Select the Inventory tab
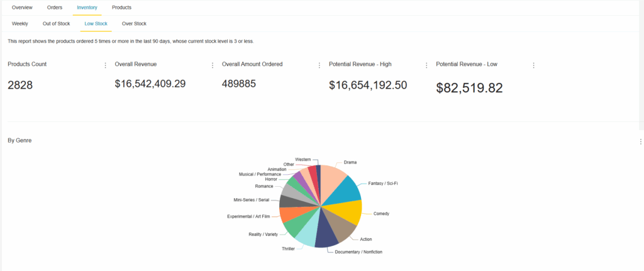The image size is (644, 271). point(87,8)
